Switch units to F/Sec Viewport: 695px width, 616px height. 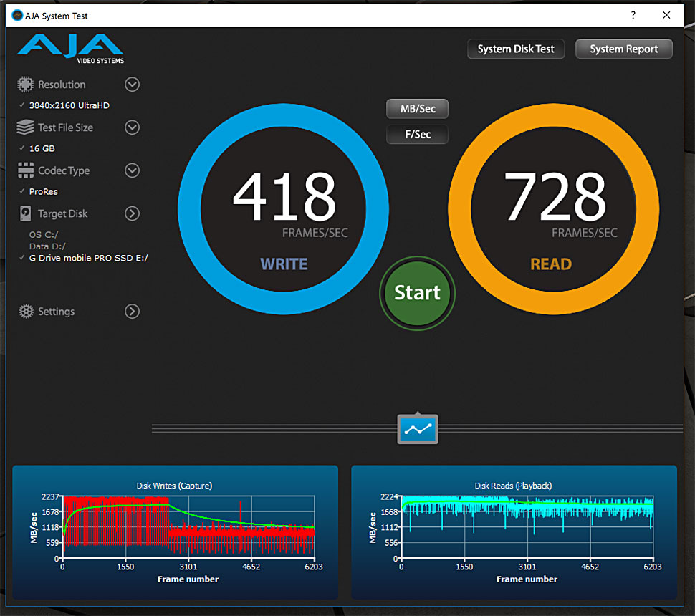(x=418, y=134)
